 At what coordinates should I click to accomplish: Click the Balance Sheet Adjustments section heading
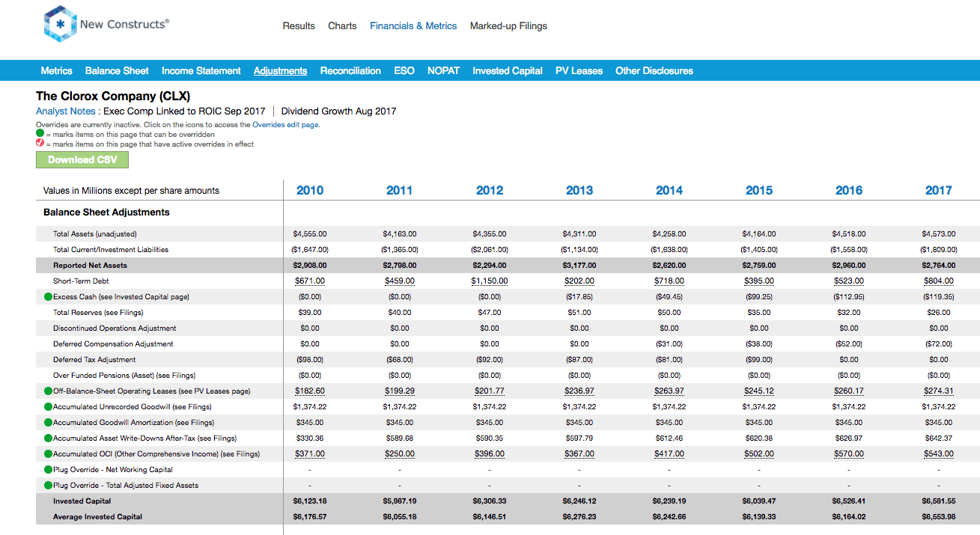tap(106, 213)
